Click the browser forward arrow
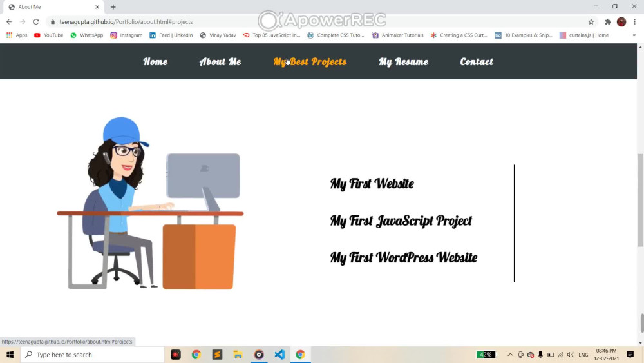 (x=23, y=22)
